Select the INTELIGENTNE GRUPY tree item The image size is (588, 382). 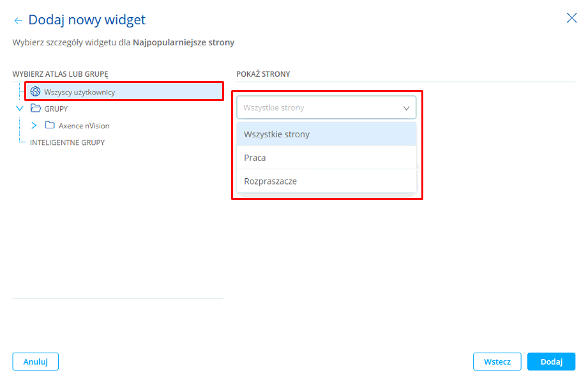(x=67, y=142)
